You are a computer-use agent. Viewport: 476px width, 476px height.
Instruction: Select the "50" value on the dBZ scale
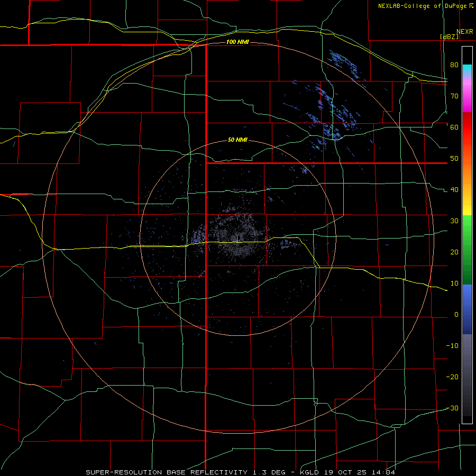454,159
